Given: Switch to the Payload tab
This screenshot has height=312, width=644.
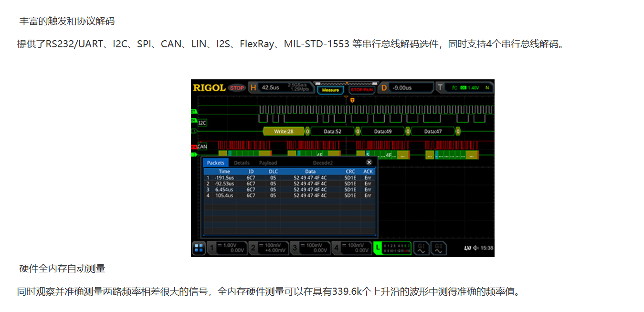Looking at the screenshot, I should (x=268, y=163).
